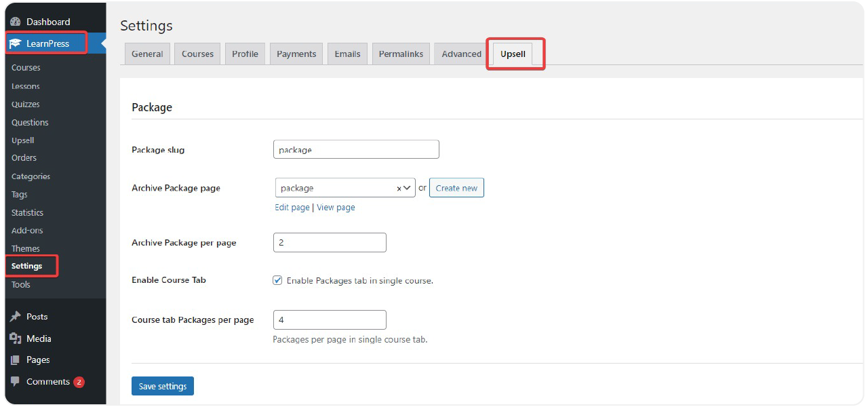Screen dimensions: 868x407
Task: Click the Dashboard gauge icon
Action: [16, 22]
